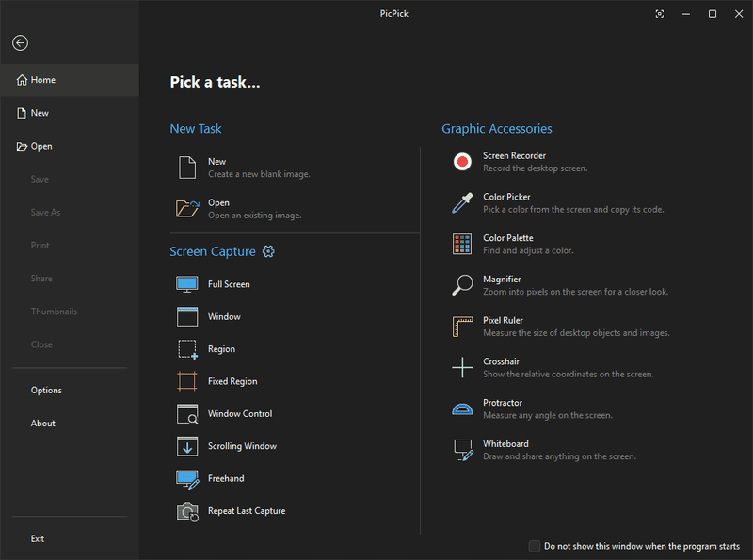Screen dimensions: 753x560
Task: Click the red Screen Recorder icon
Action: 462,162
